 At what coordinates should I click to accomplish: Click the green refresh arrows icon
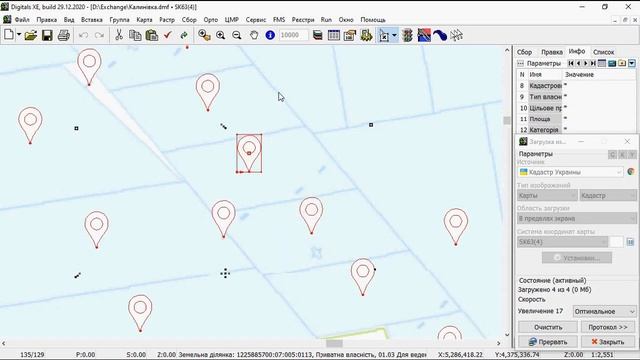[184, 36]
